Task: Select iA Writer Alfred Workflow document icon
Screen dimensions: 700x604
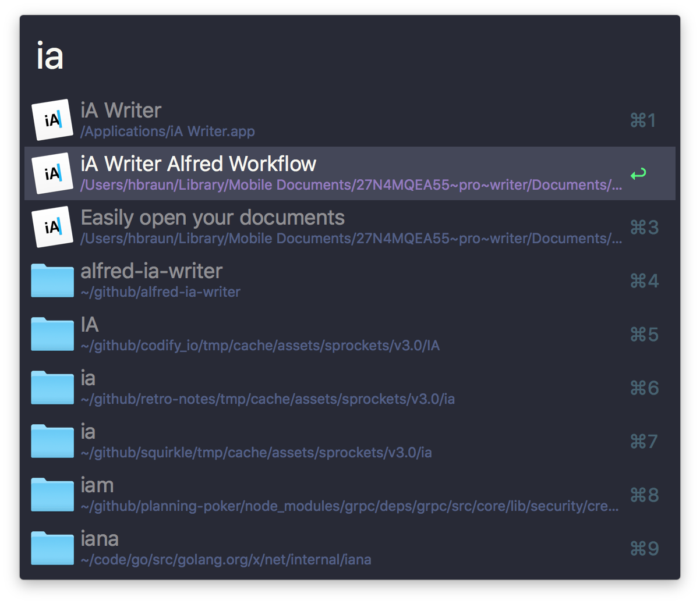Action: (52, 173)
